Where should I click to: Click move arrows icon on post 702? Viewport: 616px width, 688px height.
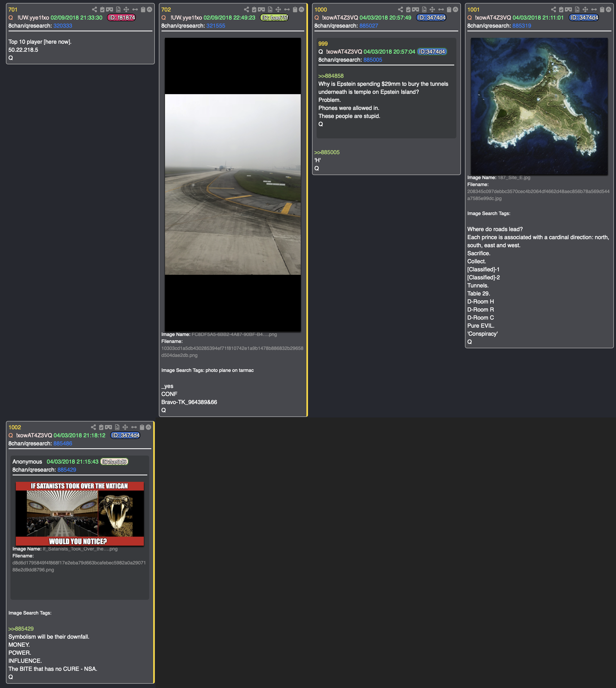point(278,9)
